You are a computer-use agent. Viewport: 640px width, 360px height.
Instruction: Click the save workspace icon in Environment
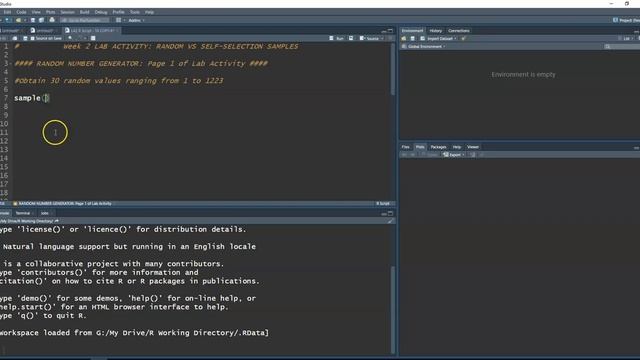pyautogui.click(x=413, y=39)
